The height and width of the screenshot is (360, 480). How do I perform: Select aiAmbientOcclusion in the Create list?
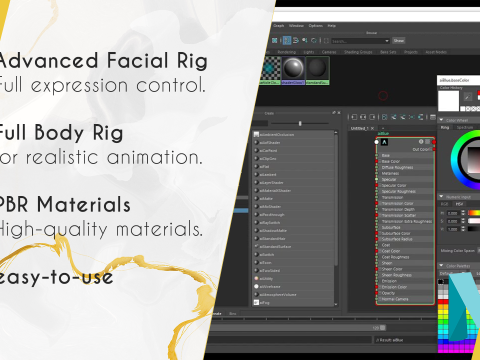[x=293, y=135]
